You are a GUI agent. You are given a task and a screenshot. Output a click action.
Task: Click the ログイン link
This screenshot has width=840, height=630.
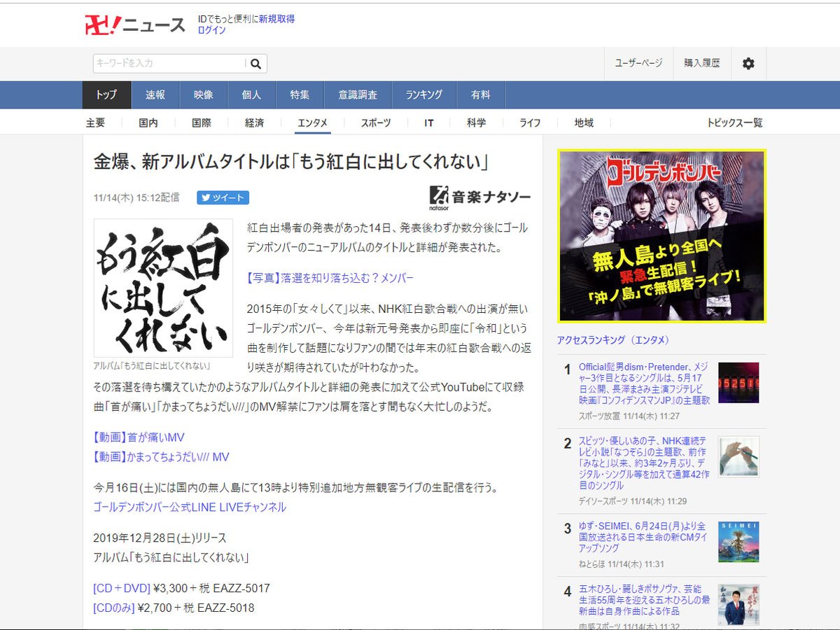click(211, 30)
